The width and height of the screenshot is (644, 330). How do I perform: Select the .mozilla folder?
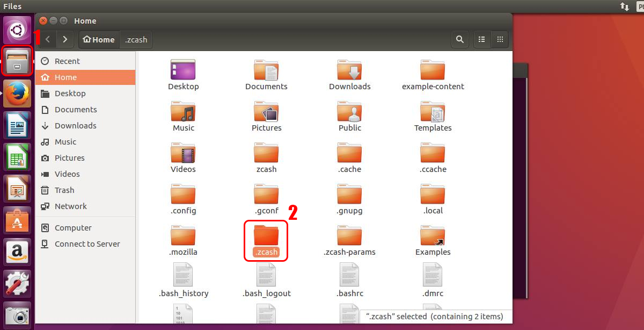tap(183, 241)
